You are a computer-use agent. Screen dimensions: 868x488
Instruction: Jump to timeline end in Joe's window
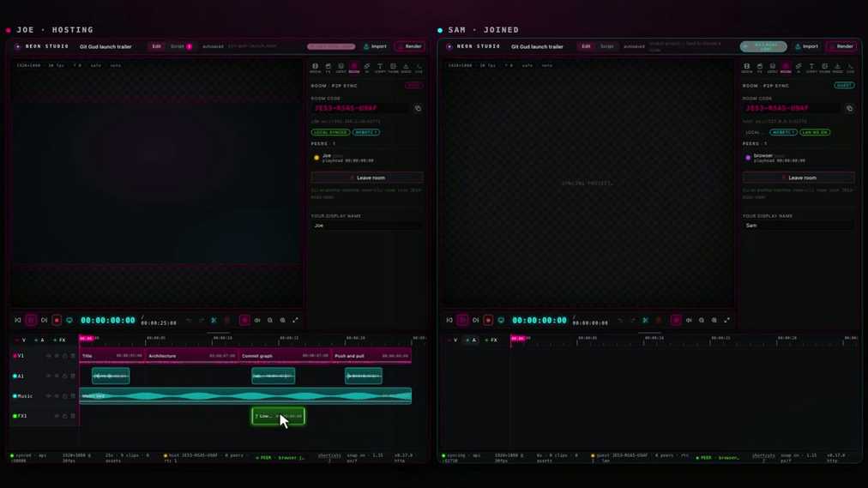click(45, 320)
